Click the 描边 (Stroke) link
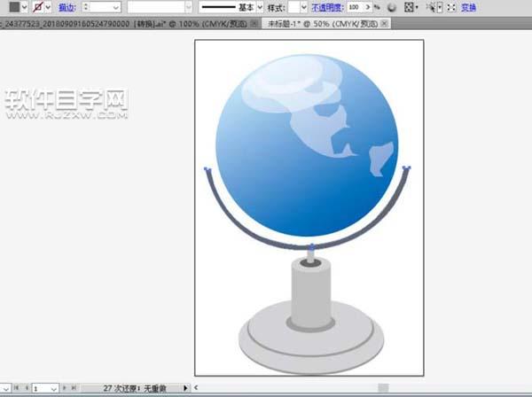Viewport: 532px width, 397px height. [x=66, y=7]
